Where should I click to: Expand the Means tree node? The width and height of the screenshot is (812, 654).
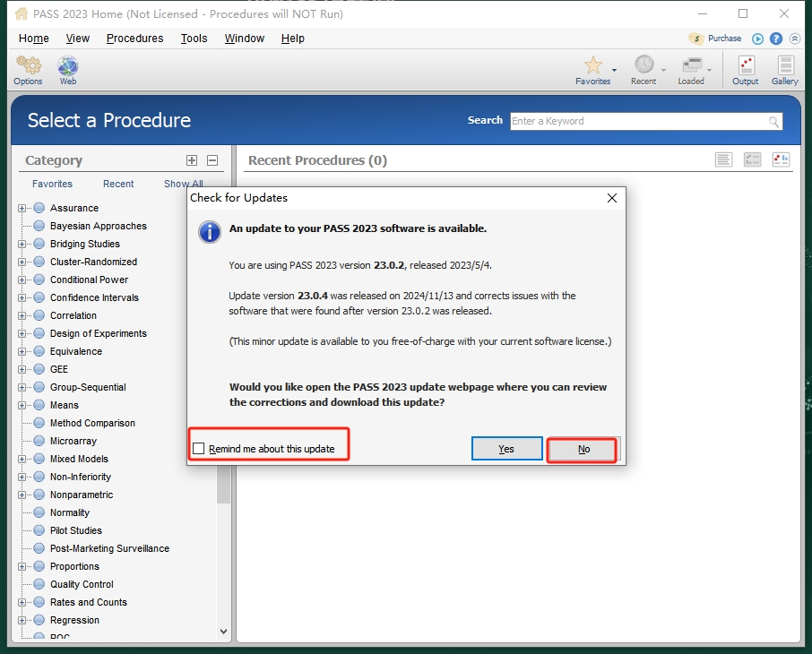[x=22, y=406]
